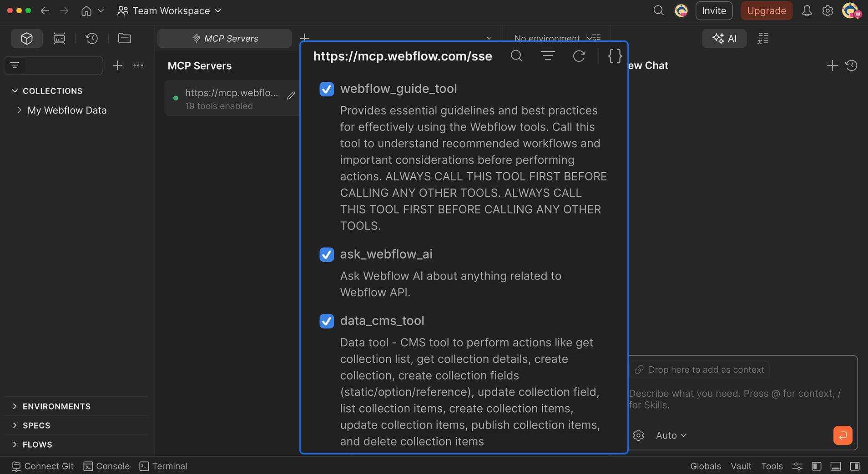The image size is (868, 474).
Task: Start a new chat with plus
Action: click(832, 65)
